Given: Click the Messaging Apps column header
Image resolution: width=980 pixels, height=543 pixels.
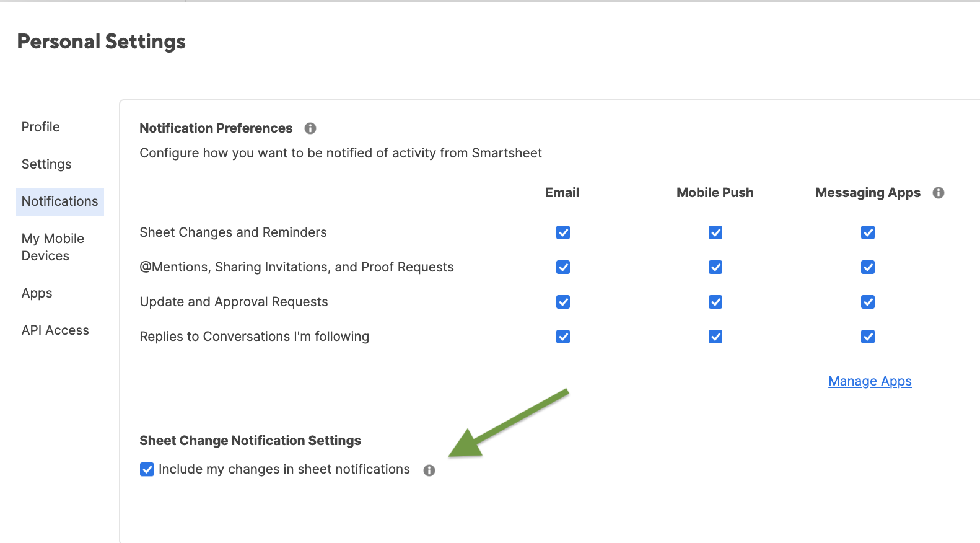Looking at the screenshot, I should [x=868, y=193].
